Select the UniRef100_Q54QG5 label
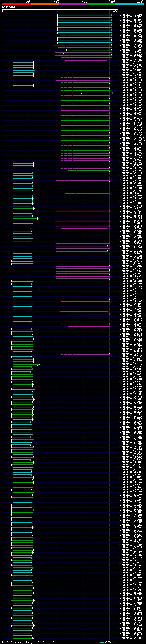 point(131,55)
